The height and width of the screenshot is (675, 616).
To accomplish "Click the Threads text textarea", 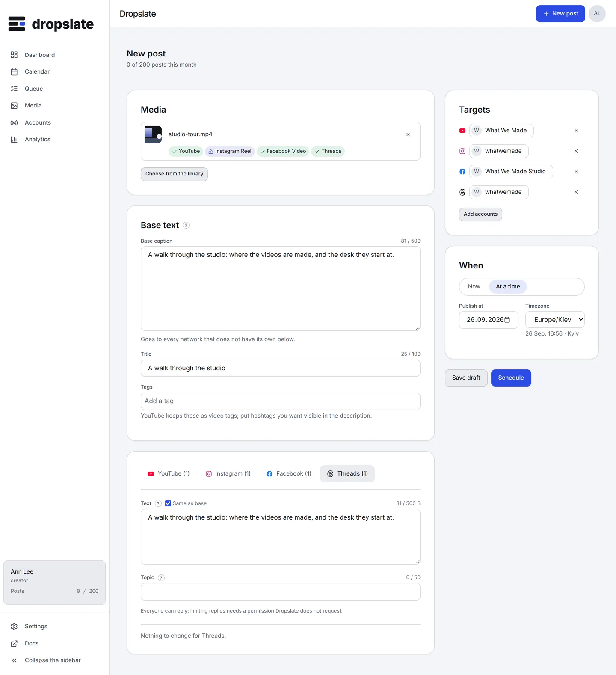I will pos(281,537).
